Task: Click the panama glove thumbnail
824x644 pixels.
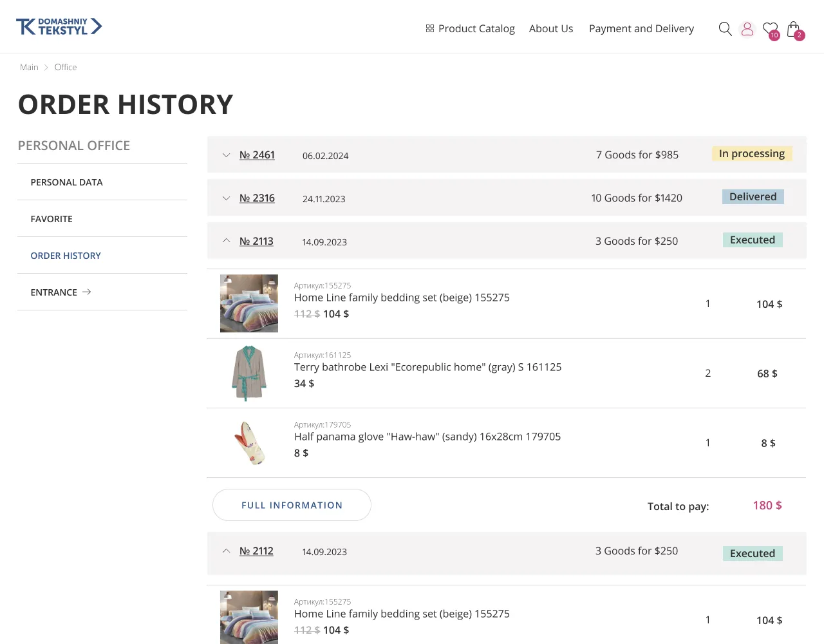Action: (x=249, y=442)
